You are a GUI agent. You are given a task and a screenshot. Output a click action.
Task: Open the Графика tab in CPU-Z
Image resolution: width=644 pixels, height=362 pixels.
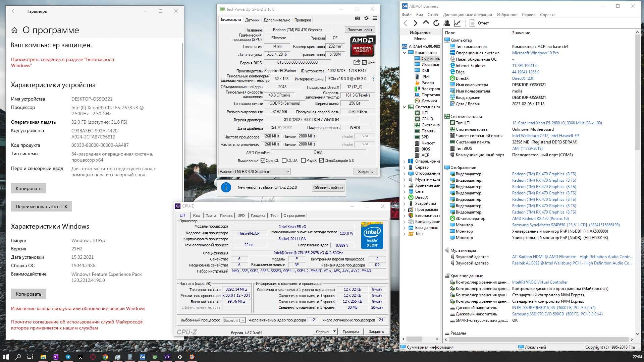click(x=258, y=216)
